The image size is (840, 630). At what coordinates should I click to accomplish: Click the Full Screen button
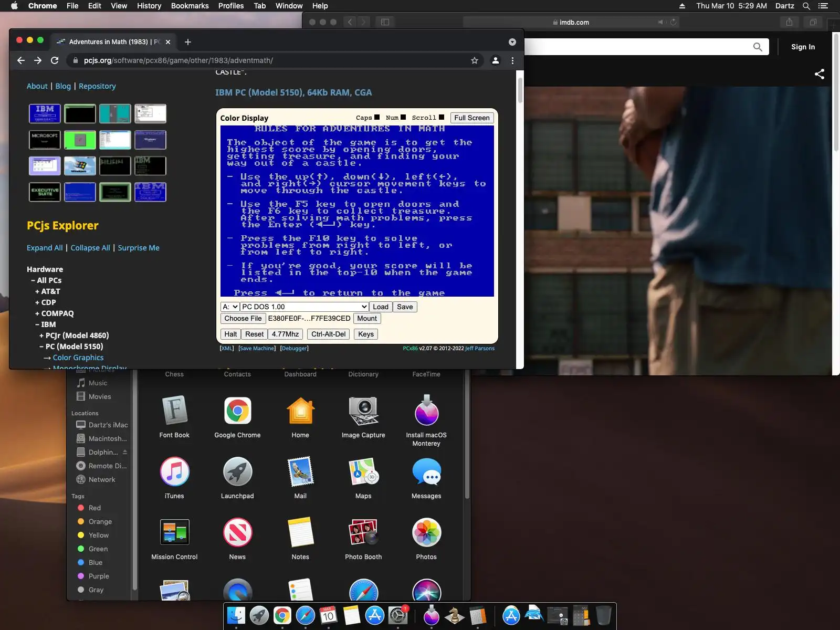(472, 118)
